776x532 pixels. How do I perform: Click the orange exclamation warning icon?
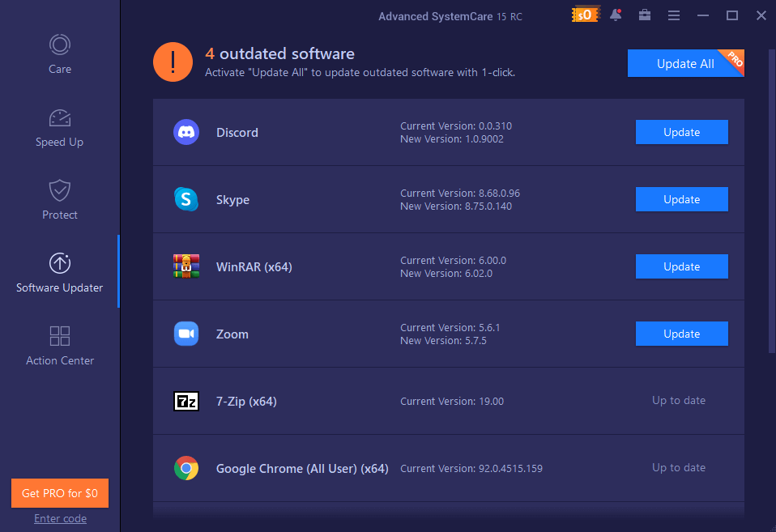click(173, 62)
